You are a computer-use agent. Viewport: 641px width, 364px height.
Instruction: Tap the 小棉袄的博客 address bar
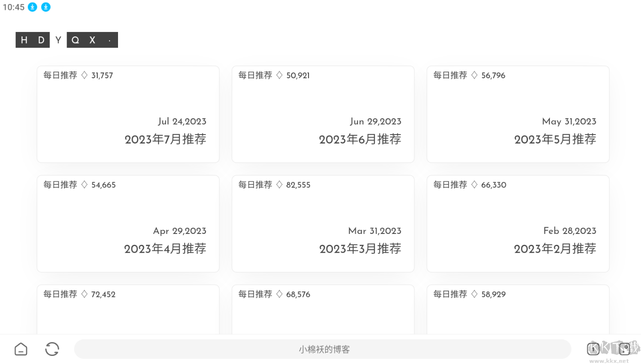point(323,349)
